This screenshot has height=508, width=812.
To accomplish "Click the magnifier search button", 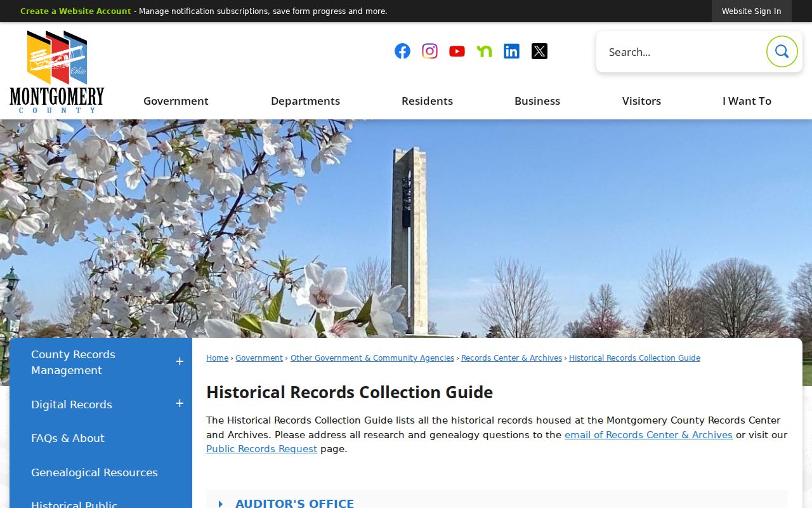I will (x=782, y=51).
